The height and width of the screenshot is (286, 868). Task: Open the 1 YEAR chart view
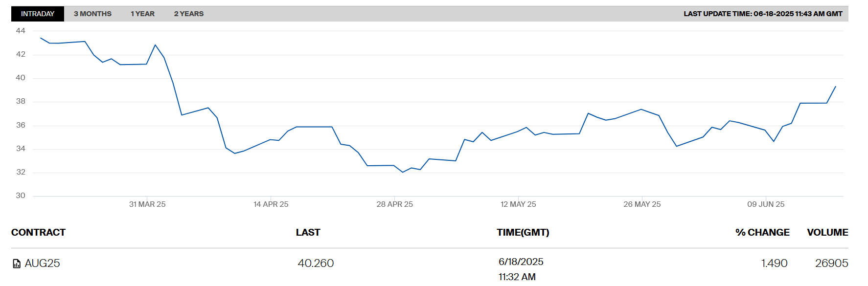pos(142,14)
